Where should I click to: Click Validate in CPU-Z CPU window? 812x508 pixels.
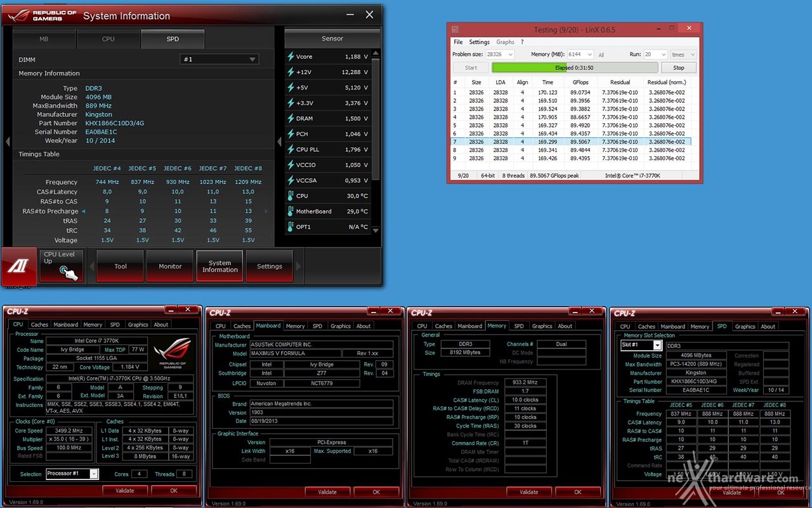point(125,490)
